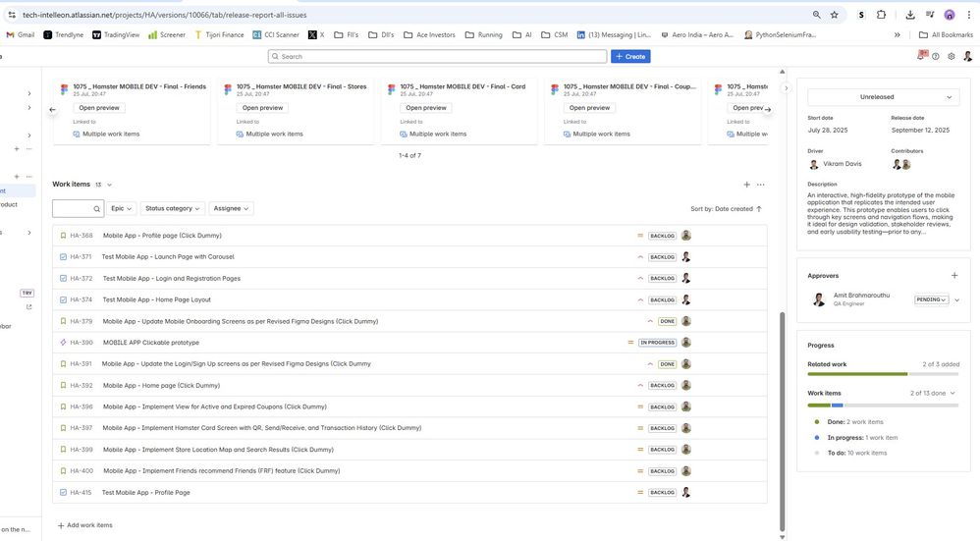This screenshot has height=541, width=980.
Task: Open the profile avatar in the header
Action: click(x=967, y=56)
